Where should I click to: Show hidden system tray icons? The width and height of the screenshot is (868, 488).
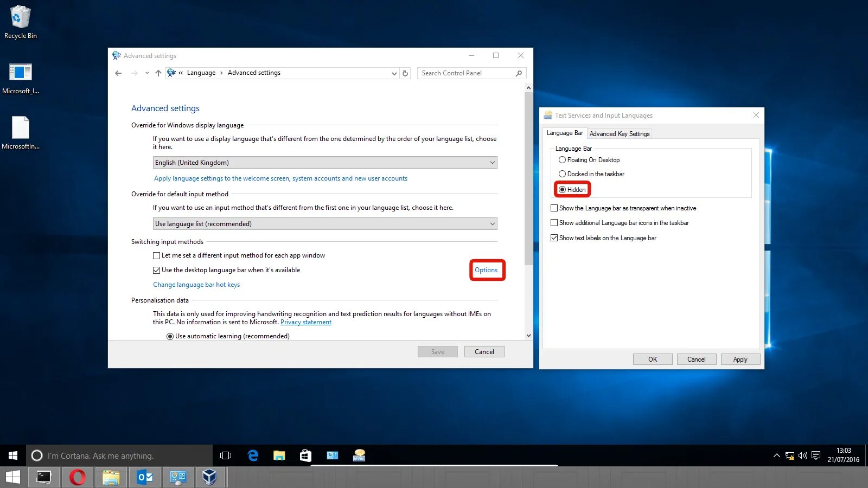[776, 455]
